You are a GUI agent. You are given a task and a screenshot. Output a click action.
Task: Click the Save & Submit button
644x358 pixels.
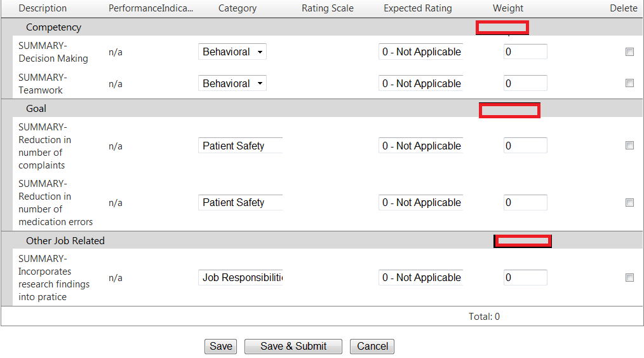(293, 347)
